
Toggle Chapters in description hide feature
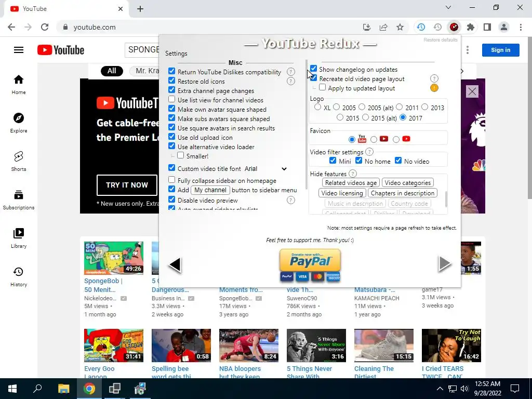tap(403, 193)
